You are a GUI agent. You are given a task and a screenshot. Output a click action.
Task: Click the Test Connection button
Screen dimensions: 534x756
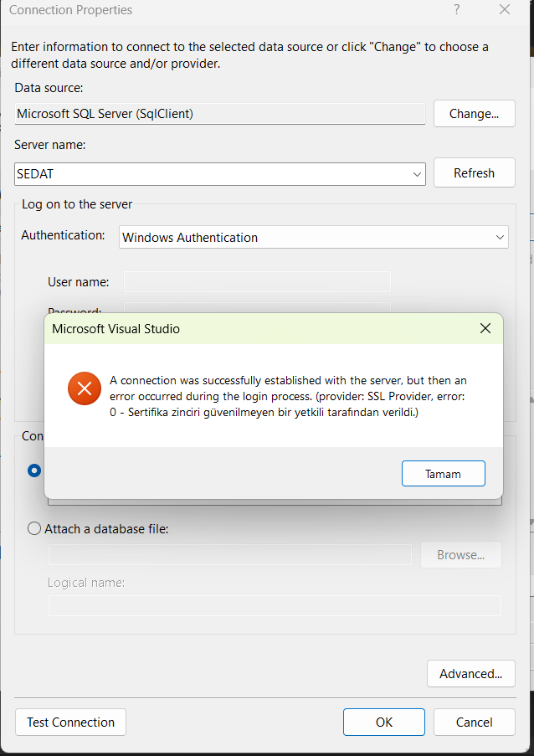click(71, 723)
